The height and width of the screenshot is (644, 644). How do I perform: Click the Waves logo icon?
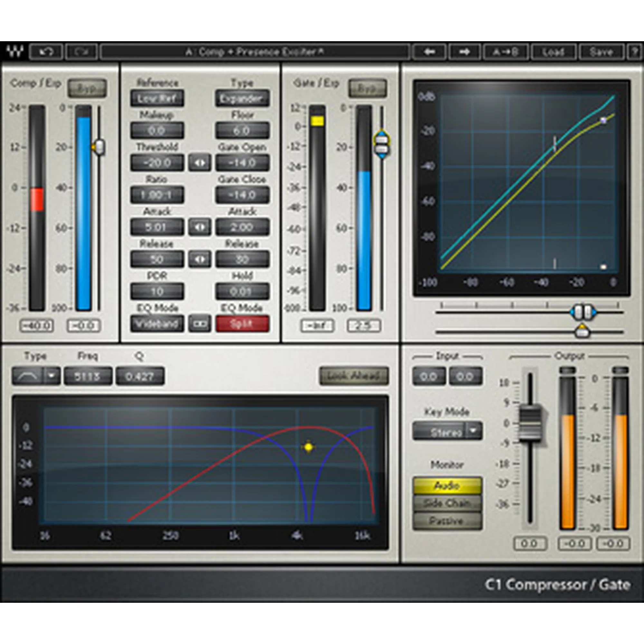point(15,52)
